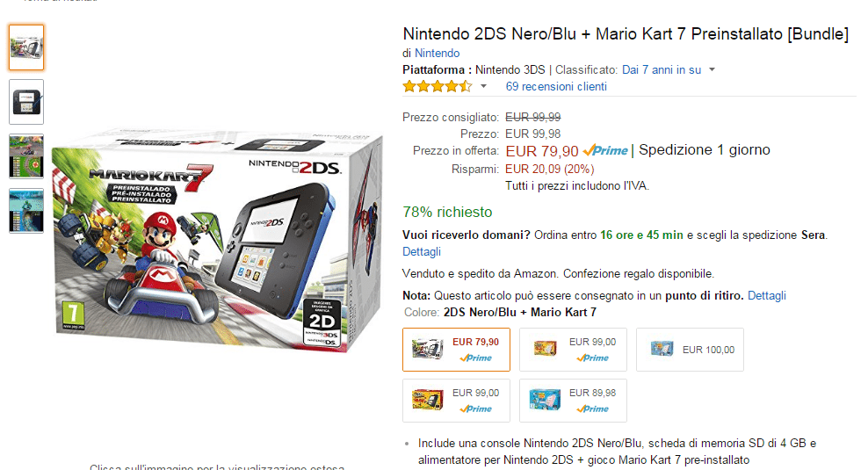Expand the age classification dropdown arrow
This screenshot has height=470, width=868.
coord(712,69)
